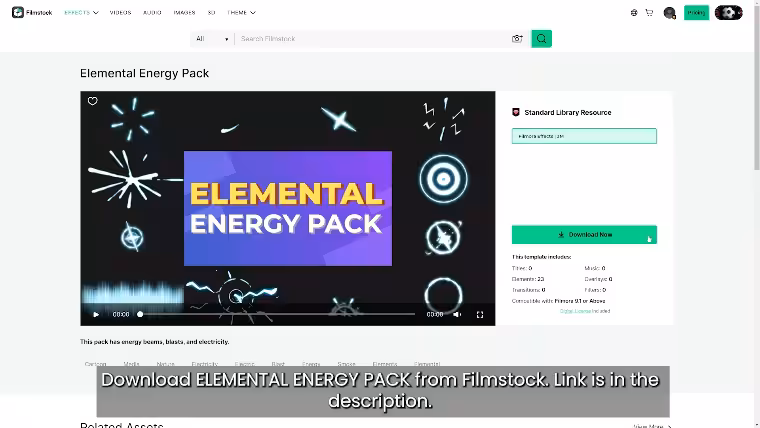Click the Elements tag
Image resolution: width=760 pixels, height=428 pixels.
pos(385,364)
